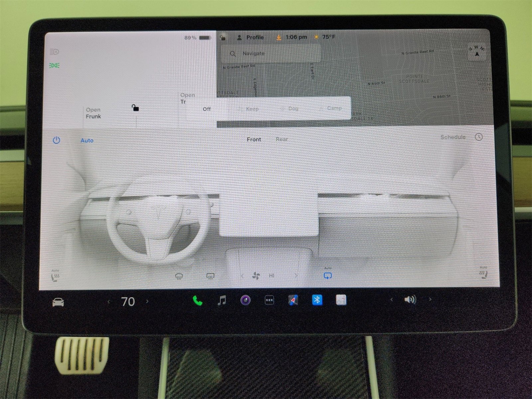Select Dog mode for cabin protection
This screenshot has height=399, width=532.
[x=293, y=108]
